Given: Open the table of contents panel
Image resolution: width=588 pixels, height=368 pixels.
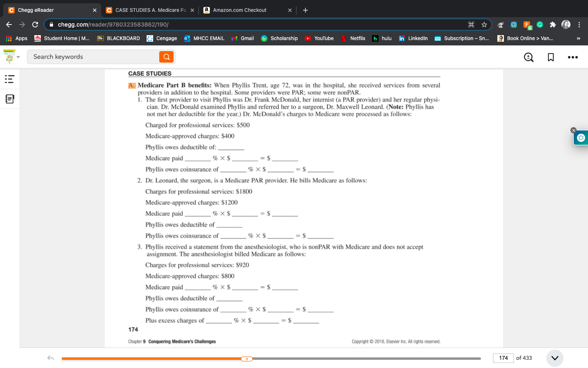Looking at the screenshot, I should click(x=10, y=79).
